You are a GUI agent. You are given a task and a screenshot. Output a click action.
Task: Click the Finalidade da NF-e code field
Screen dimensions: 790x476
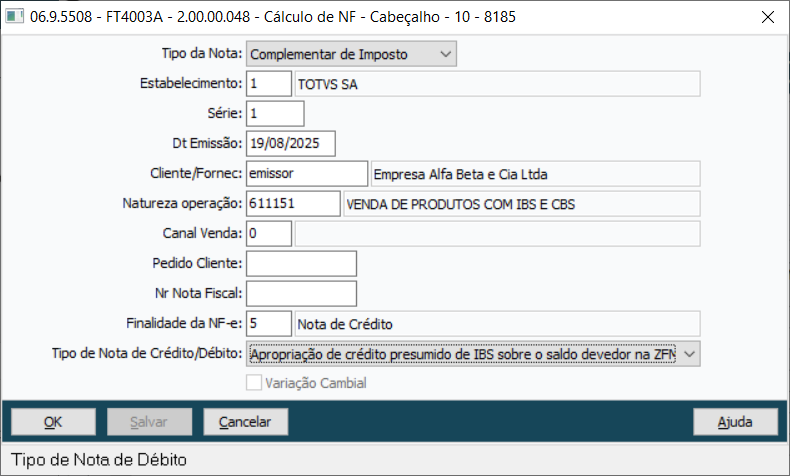(269, 323)
